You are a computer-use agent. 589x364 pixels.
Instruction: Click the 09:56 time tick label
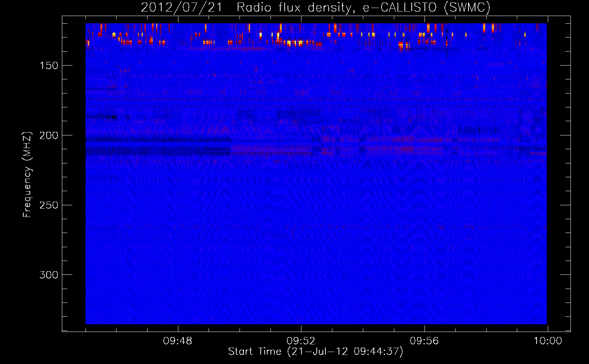point(424,341)
